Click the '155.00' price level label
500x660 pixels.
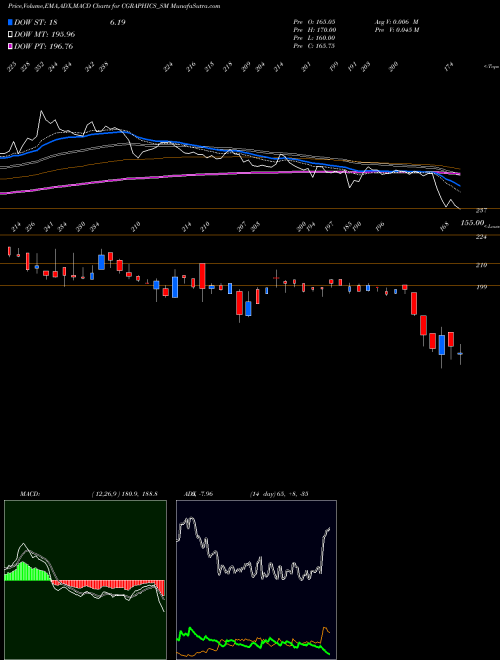tap(472, 223)
